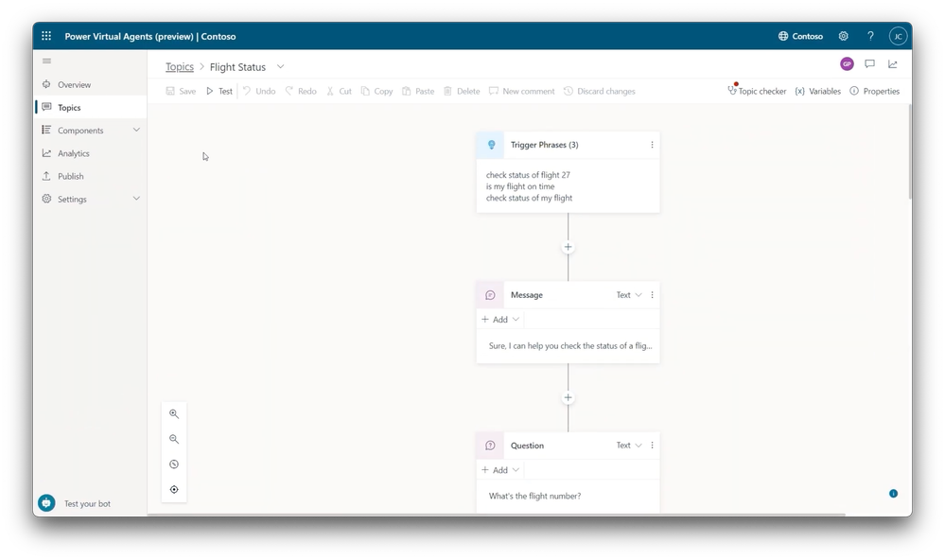Image resolution: width=945 pixels, height=560 pixels.
Task: Click the Contoso environment globe selector
Action: tap(800, 36)
